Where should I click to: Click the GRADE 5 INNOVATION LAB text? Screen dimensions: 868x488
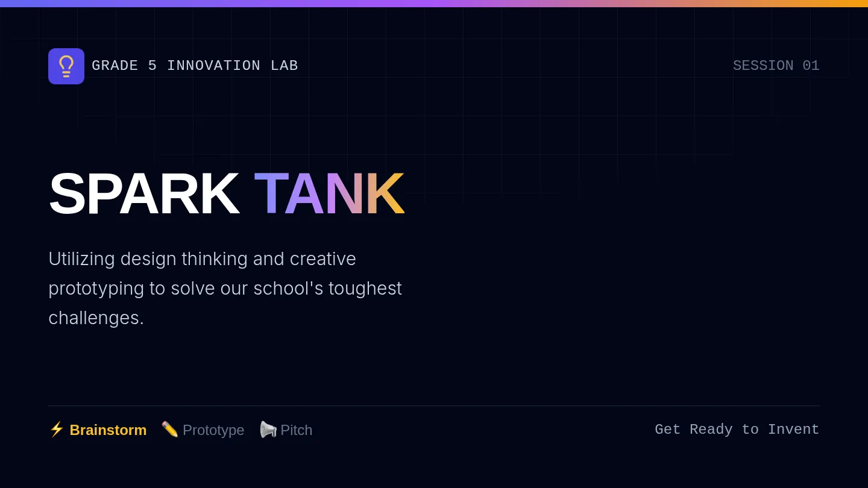coord(195,66)
